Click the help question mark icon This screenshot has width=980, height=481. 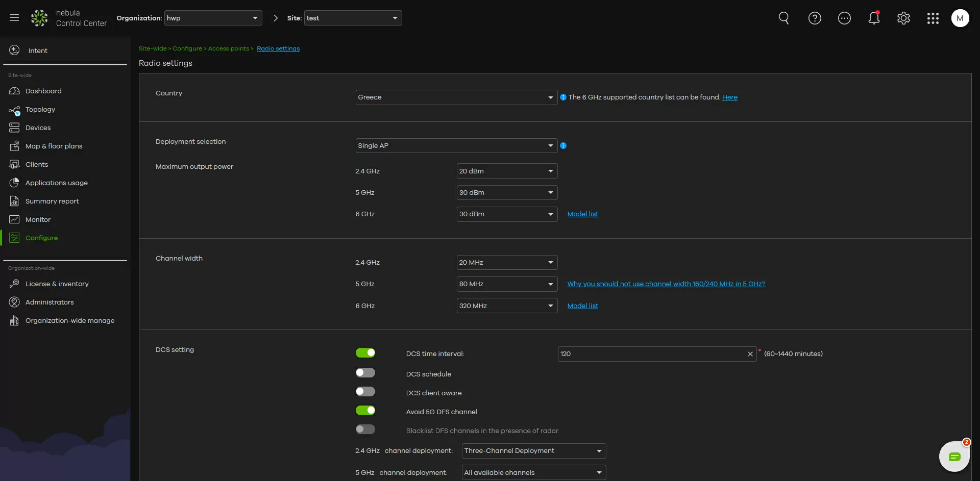pos(815,18)
